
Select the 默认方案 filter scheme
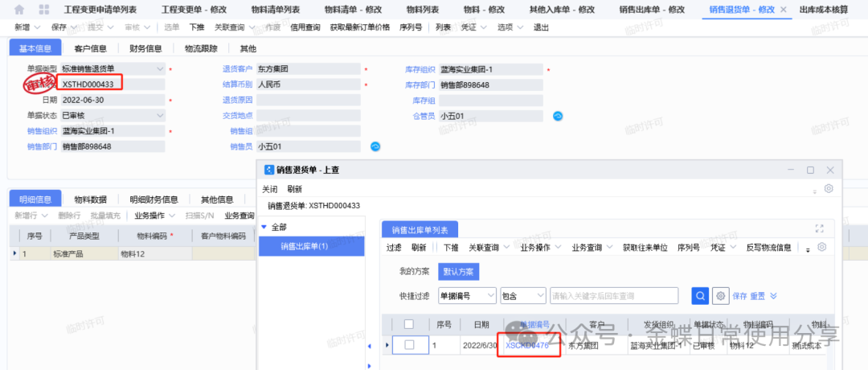coord(458,271)
